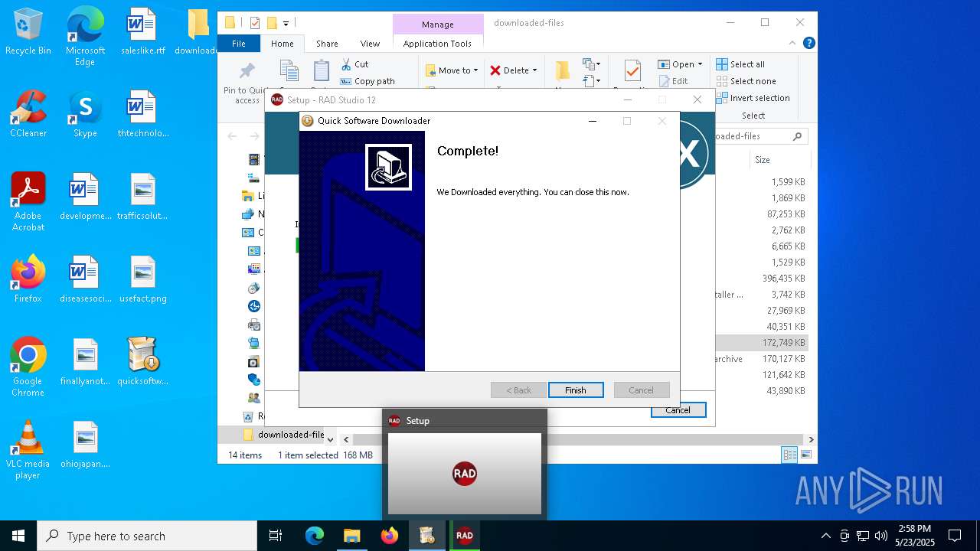The height and width of the screenshot is (551, 980).
Task: Open the Recycle Bin desktop icon
Action: [x=28, y=32]
